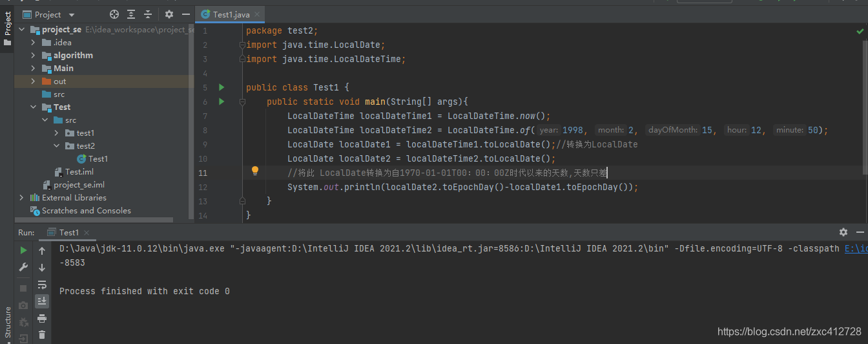This screenshot has height=344, width=868.
Task: Click the package test2 statement
Action: point(282,30)
